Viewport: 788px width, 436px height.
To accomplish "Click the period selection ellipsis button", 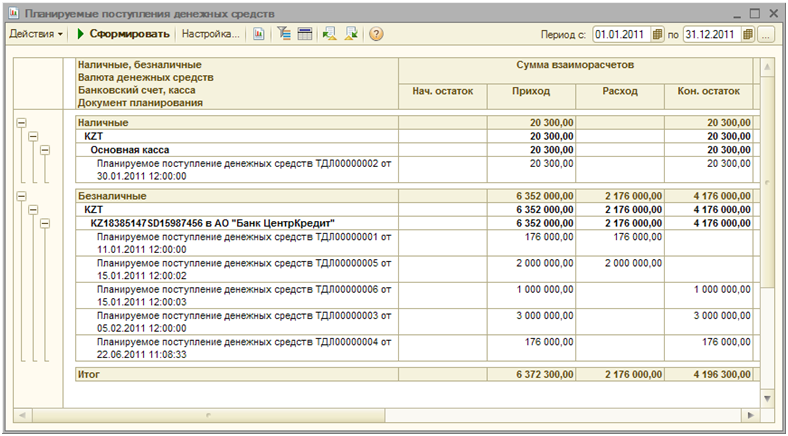I will pos(766,34).
